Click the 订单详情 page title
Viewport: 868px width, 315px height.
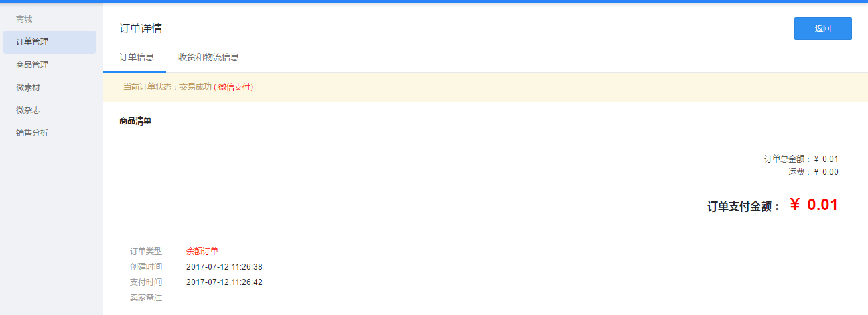click(141, 29)
